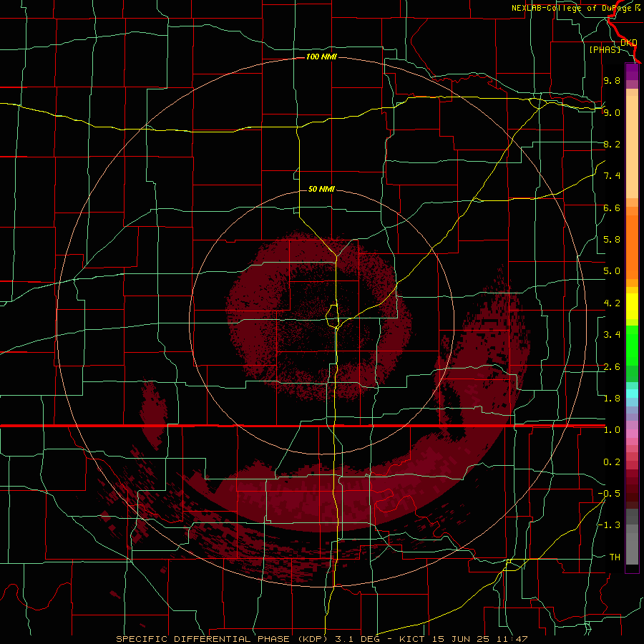The image size is (644, 644).
Task: Click the 1.8 value on the color scale
Action: (x=612, y=398)
